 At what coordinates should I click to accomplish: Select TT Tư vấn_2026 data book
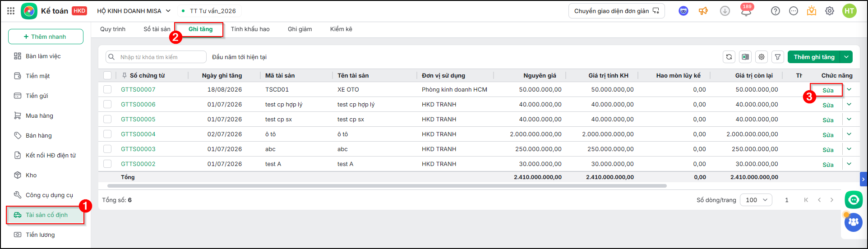[209, 11]
